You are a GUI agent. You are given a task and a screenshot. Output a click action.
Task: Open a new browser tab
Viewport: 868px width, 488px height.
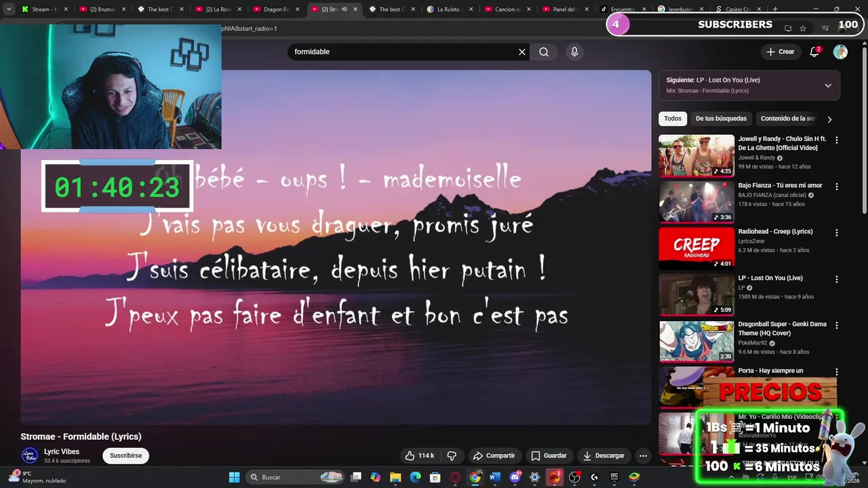click(775, 9)
